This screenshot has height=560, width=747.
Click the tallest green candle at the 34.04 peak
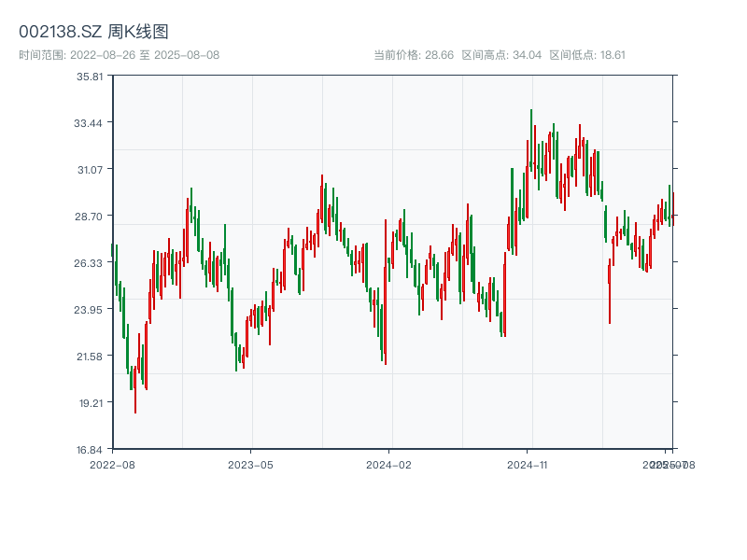[531, 141]
